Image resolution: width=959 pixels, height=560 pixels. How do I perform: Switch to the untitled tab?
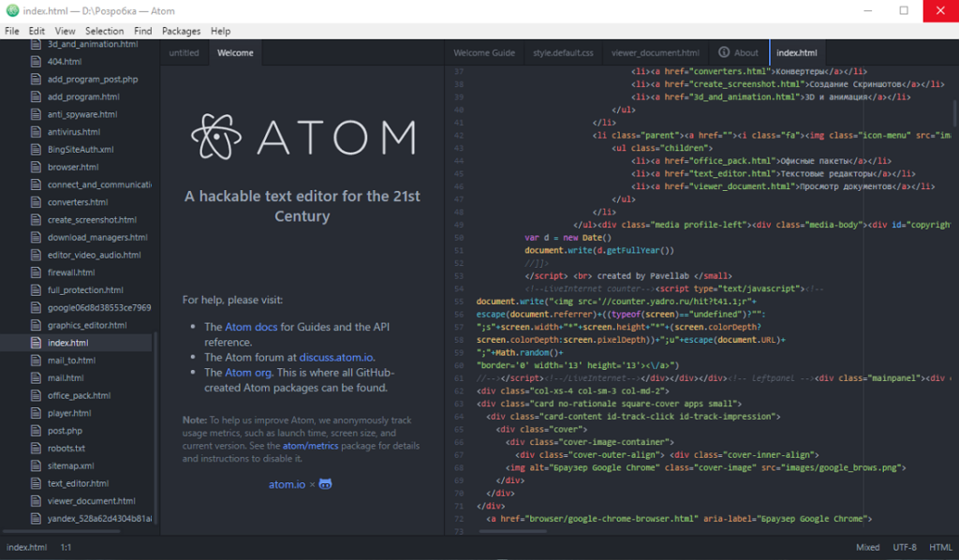[x=184, y=53]
